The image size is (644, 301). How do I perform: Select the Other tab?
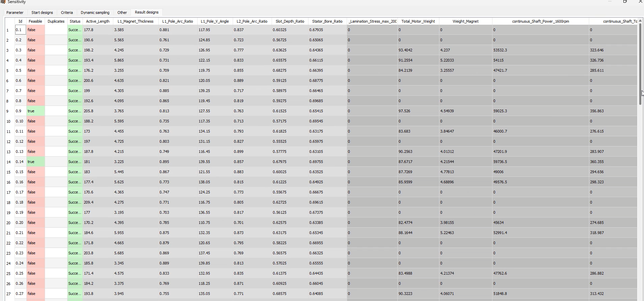point(122,13)
